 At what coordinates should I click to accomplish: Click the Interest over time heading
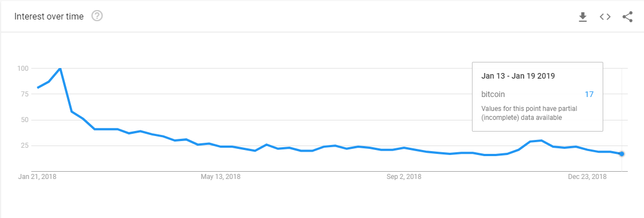click(49, 16)
